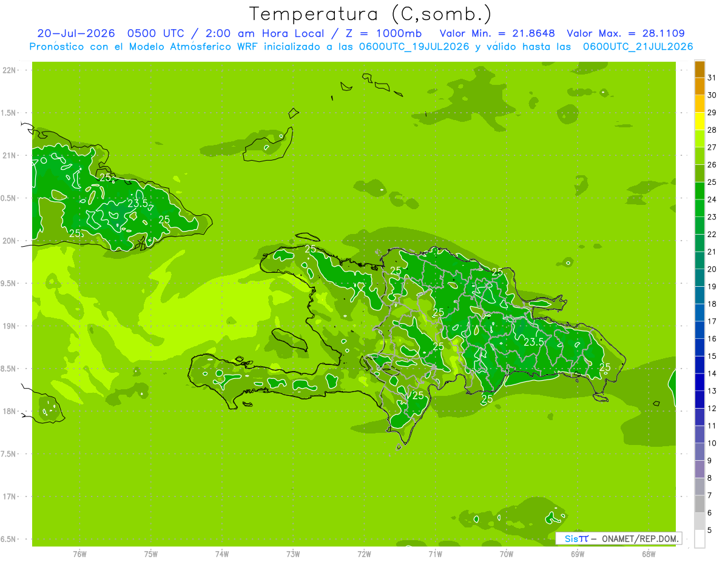The image size is (728, 562).
Task: Pick the purple swatch between 9 and 10
Action: [699, 452]
